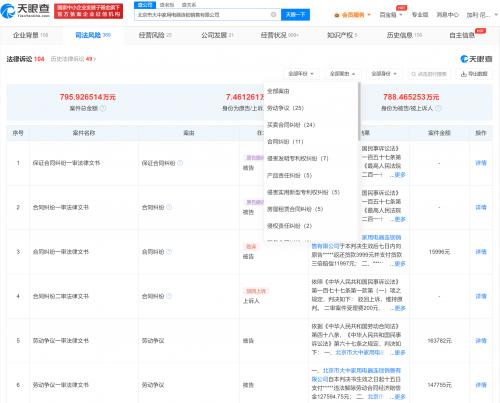Click the dropdown list scrollbar
Viewport: 500px width, 403px height.
[359, 112]
